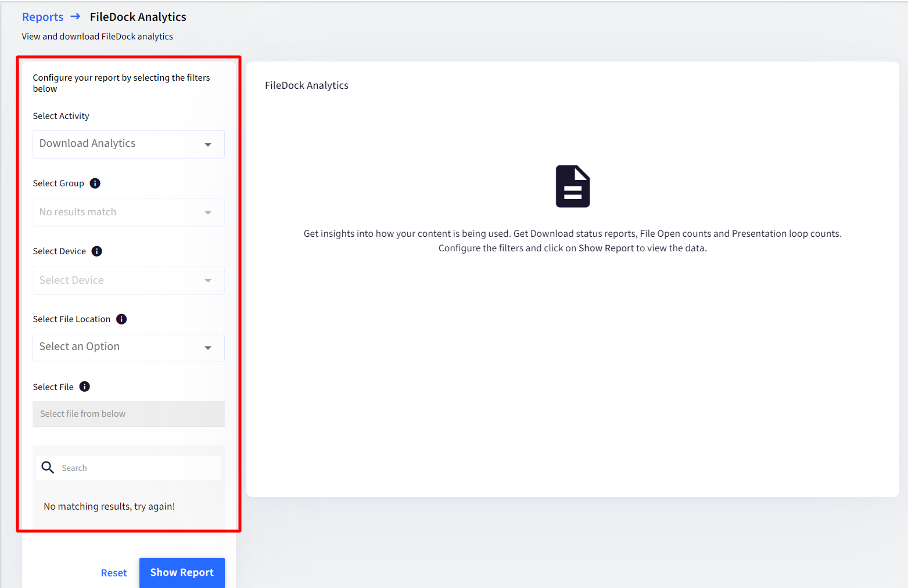The width and height of the screenshot is (908, 588).
Task: Click 'View and download FileDock analytics' subtitle
Action: (x=98, y=37)
